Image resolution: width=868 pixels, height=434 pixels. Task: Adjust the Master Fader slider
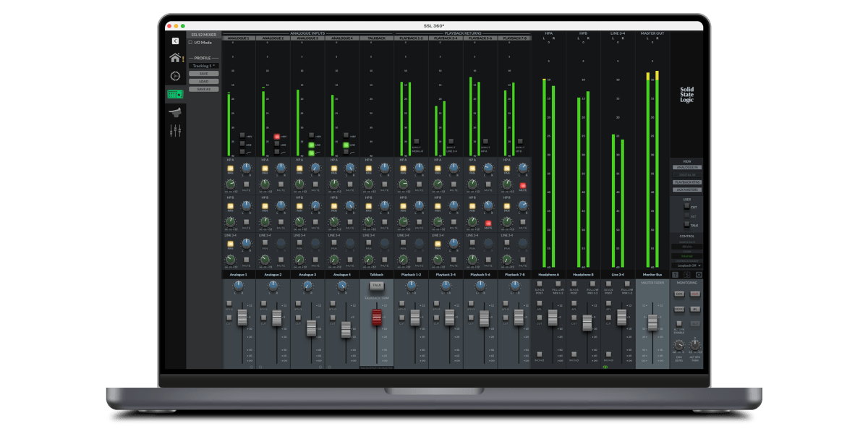pyautogui.click(x=652, y=322)
